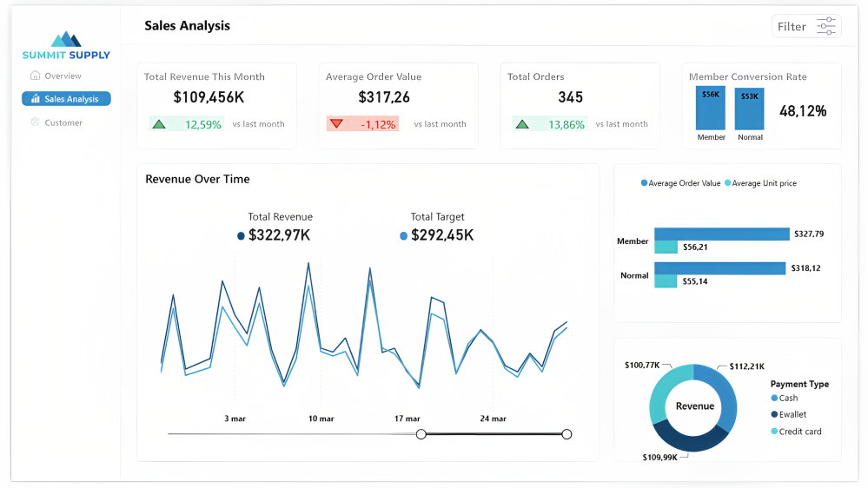Screen dimensions: 868x488
Task: Go to the Customer page
Action: [63, 122]
